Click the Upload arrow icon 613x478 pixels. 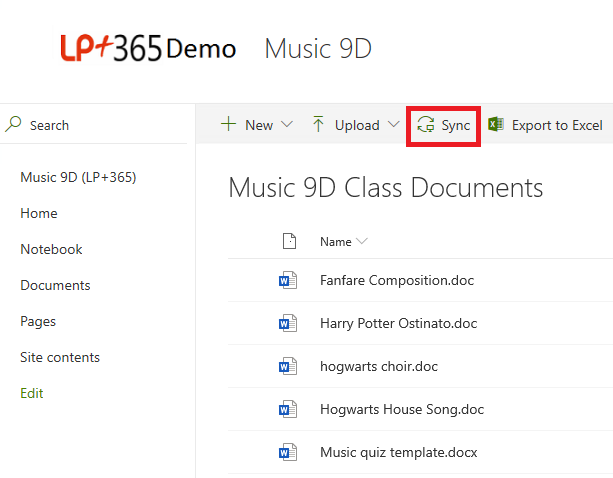[x=318, y=124]
